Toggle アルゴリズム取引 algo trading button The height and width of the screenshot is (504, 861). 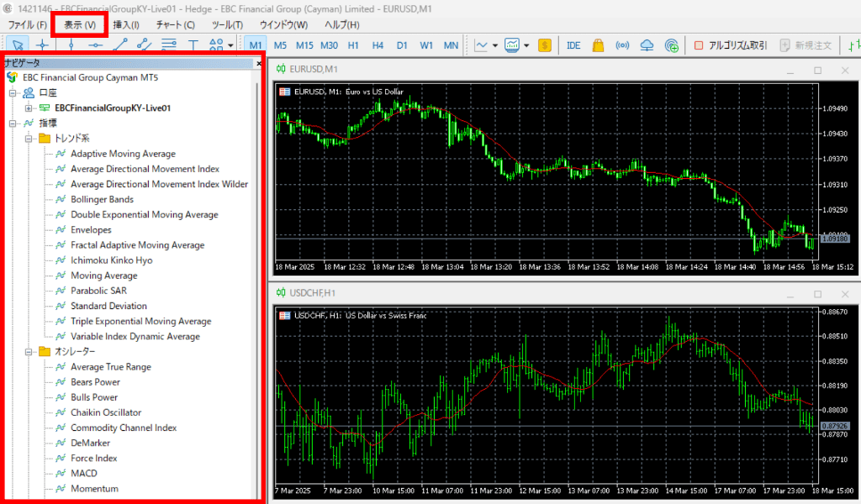731,45
